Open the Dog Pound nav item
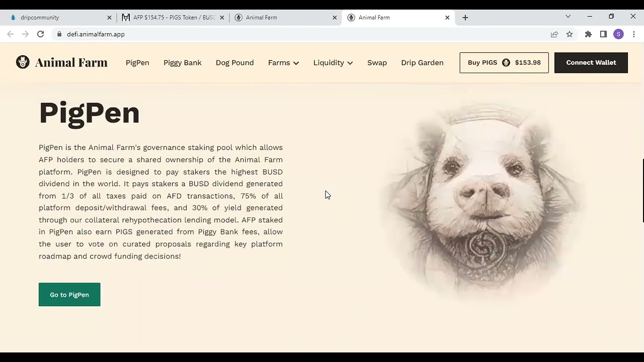Screen dimensions: 644x362 234,63
